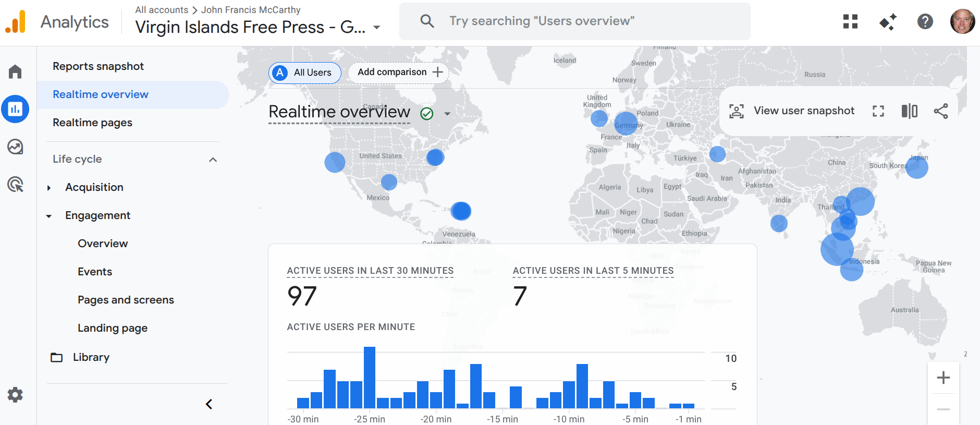The image size is (980, 425).
Task: Click the Active users per minute heading
Action: click(351, 327)
